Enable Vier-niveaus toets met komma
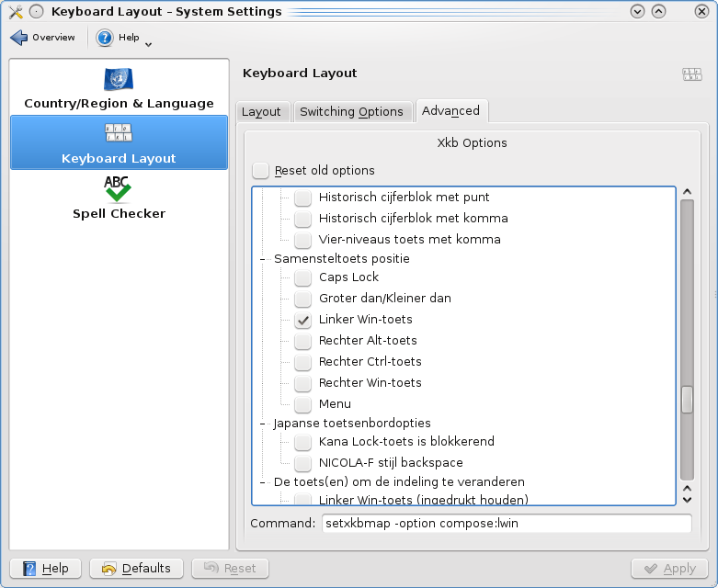The width and height of the screenshot is (718, 588). [302, 240]
